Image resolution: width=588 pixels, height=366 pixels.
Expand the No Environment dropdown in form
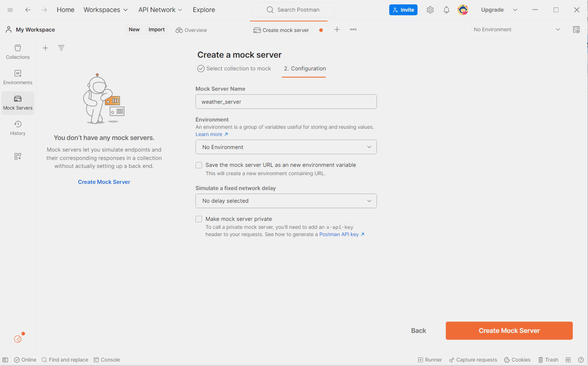pyautogui.click(x=286, y=147)
